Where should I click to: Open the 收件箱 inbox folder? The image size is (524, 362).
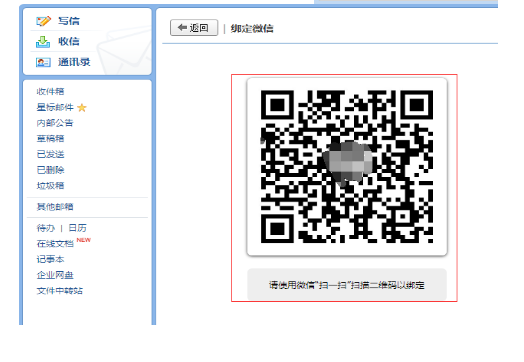tap(50, 92)
